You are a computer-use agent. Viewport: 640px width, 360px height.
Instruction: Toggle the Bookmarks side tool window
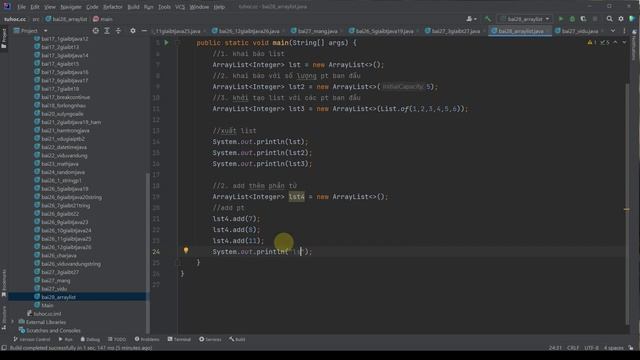pos(4,282)
